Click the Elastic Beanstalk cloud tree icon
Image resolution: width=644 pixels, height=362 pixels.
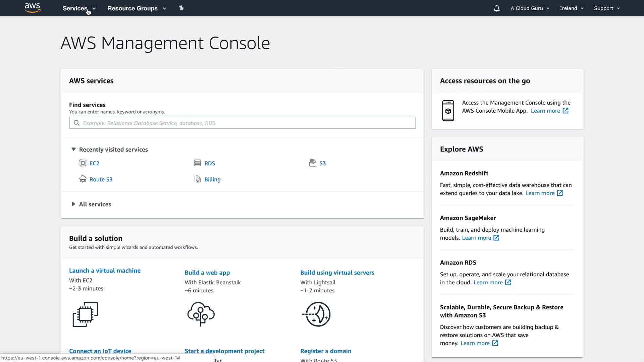click(201, 314)
